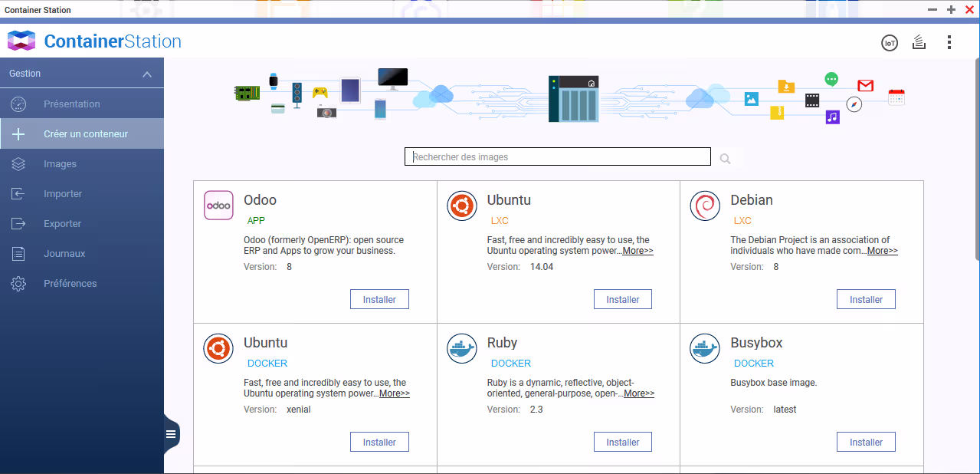980x474 pixels.
Task: Install the Busybox Docker image
Action: point(866,442)
